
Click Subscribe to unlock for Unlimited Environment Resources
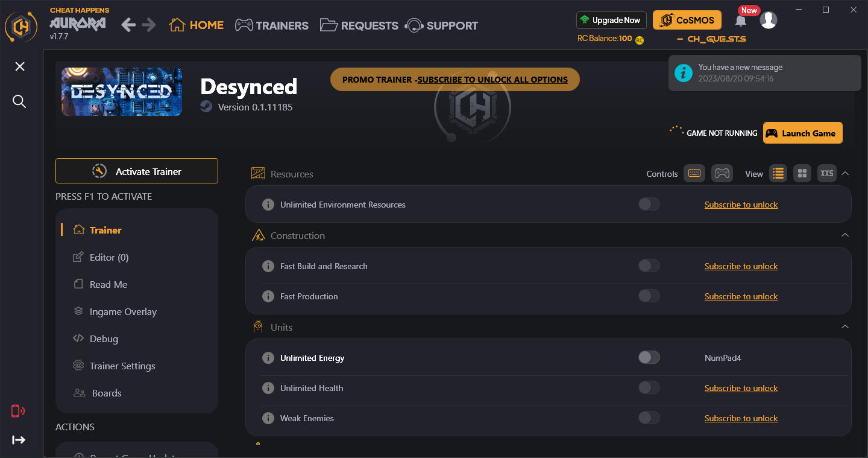pyautogui.click(x=741, y=205)
